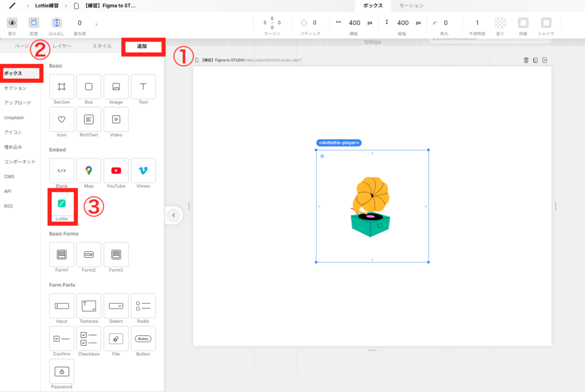Toggle the 表示 eye visibility icon

coord(12,23)
